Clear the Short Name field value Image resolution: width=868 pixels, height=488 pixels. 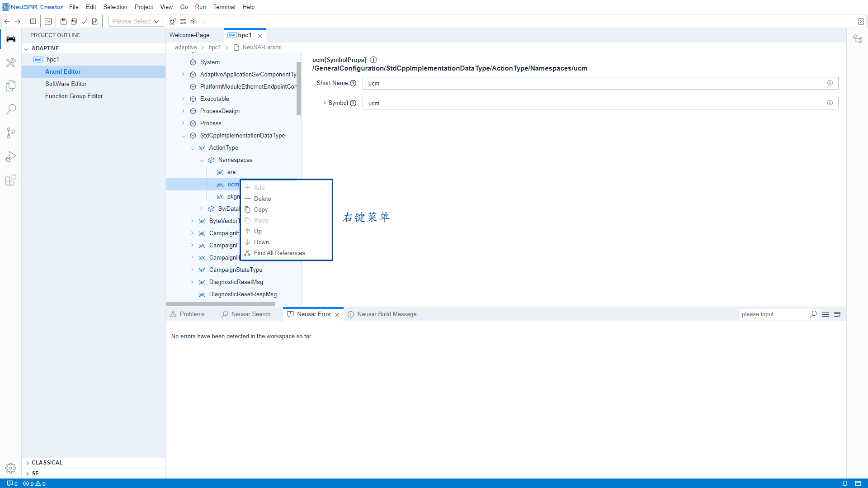click(x=830, y=83)
